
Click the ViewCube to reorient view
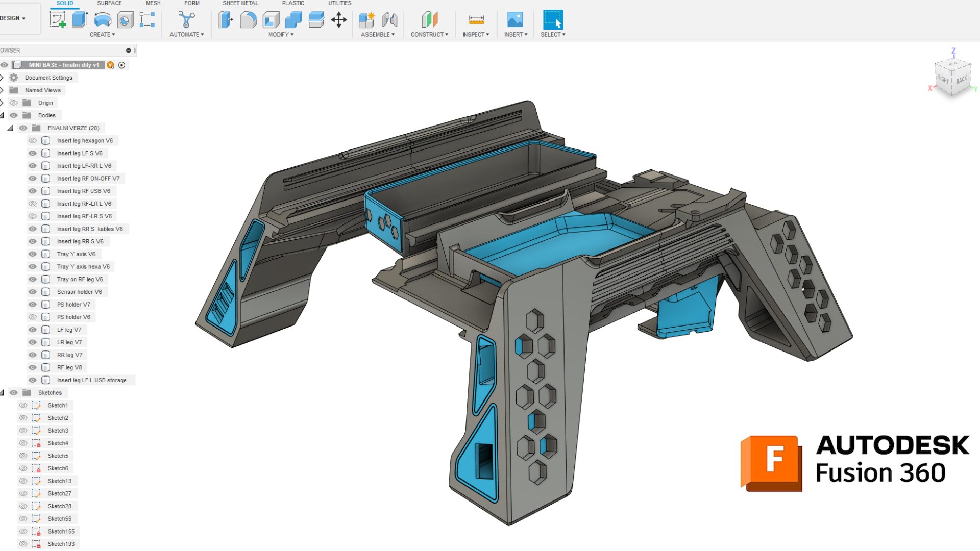tap(952, 78)
